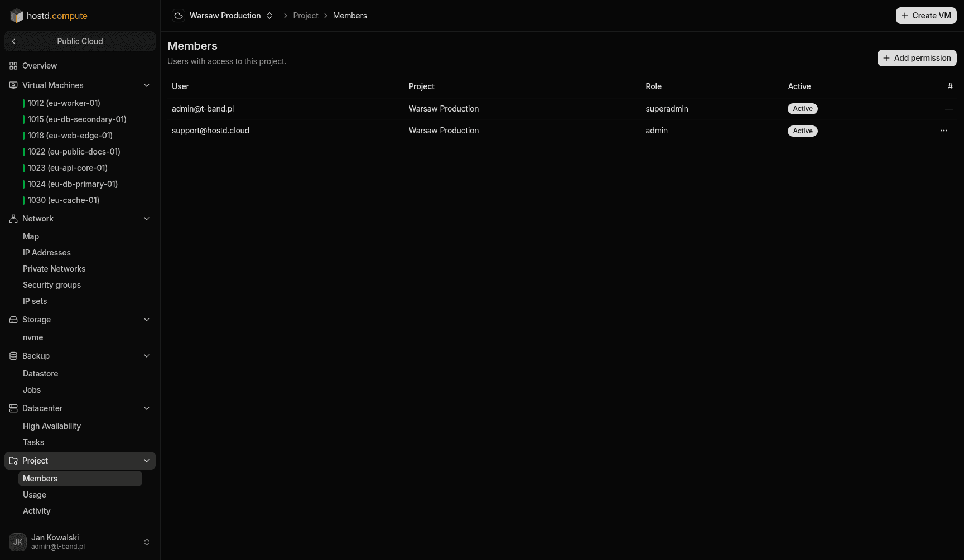Open the Overview page
The width and height of the screenshot is (964, 560).
80,66
